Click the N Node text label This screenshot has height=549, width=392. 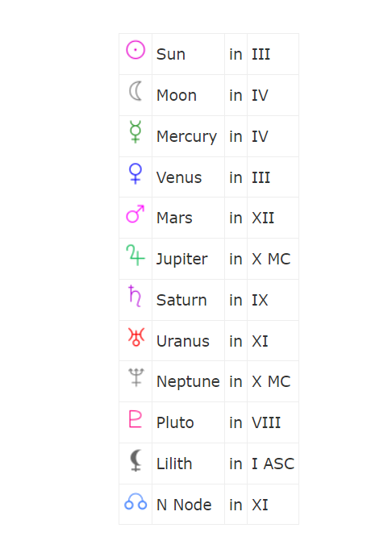(x=184, y=505)
